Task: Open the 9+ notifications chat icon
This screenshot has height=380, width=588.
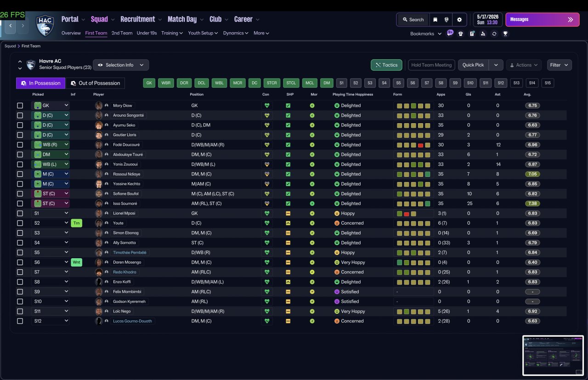Action: (x=450, y=33)
